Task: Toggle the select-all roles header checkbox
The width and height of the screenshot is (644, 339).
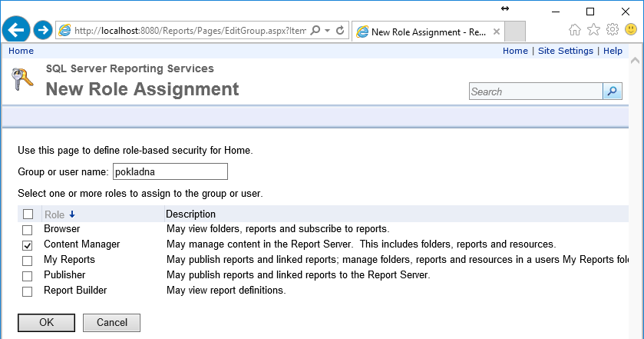Action: pyautogui.click(x=28, y=214)
